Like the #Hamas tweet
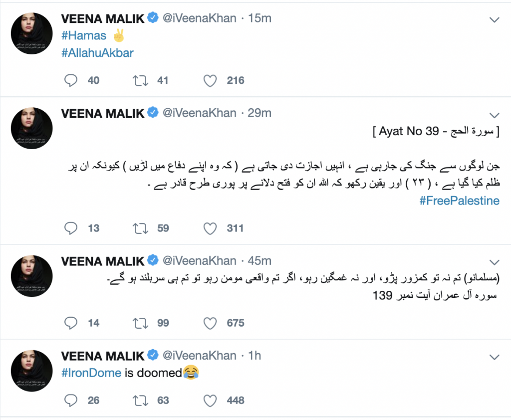Screen dimensions: 511x420 tap(211, 80)
